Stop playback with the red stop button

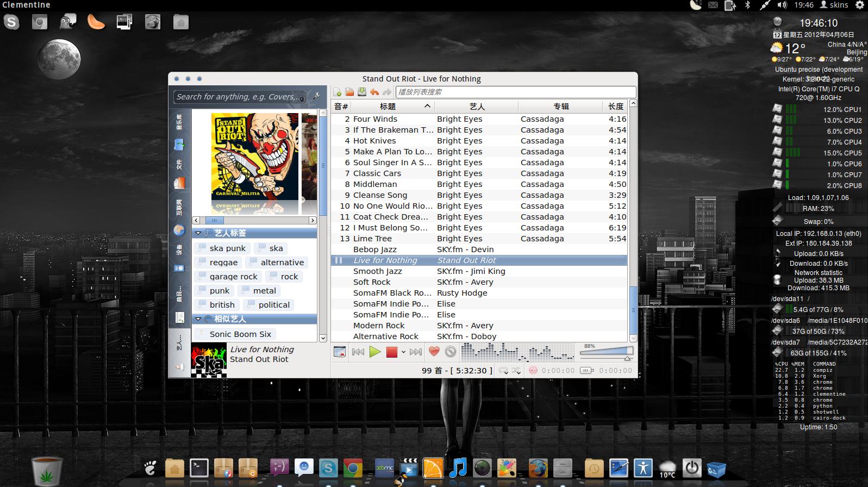(392, 352)
